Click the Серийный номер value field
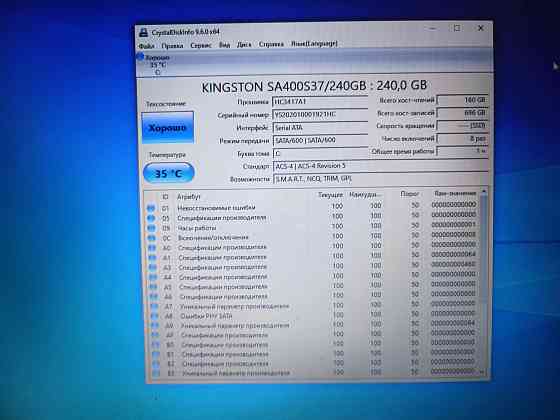Viewport: 560px width, 420px height. 320,115
